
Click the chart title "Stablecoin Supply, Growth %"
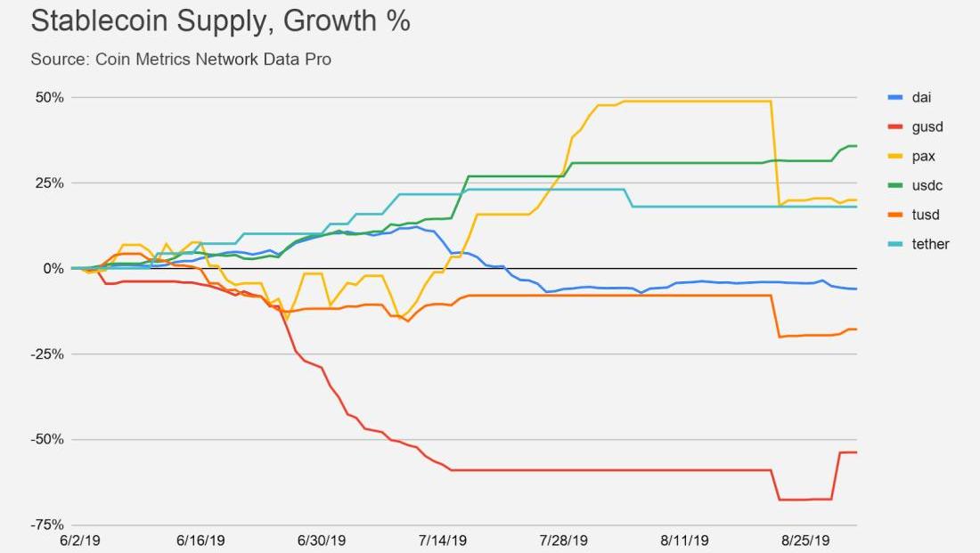pos(220,21)
